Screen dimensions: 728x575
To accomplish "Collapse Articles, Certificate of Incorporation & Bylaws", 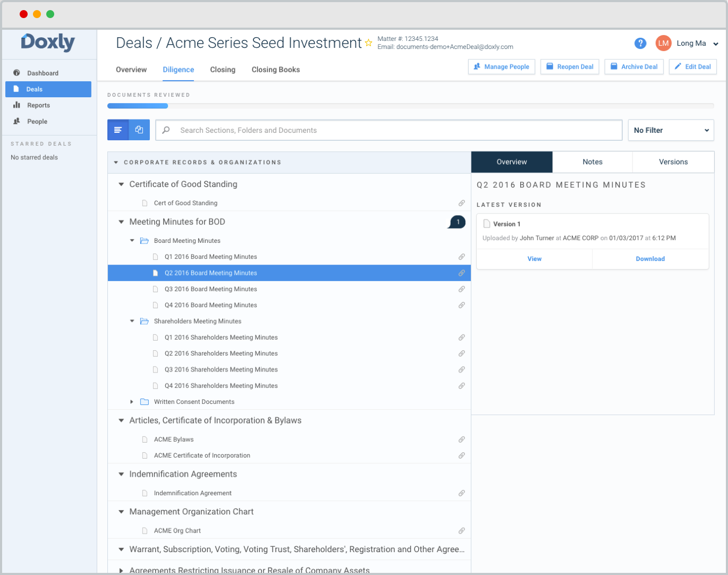I will pos(121,420).
